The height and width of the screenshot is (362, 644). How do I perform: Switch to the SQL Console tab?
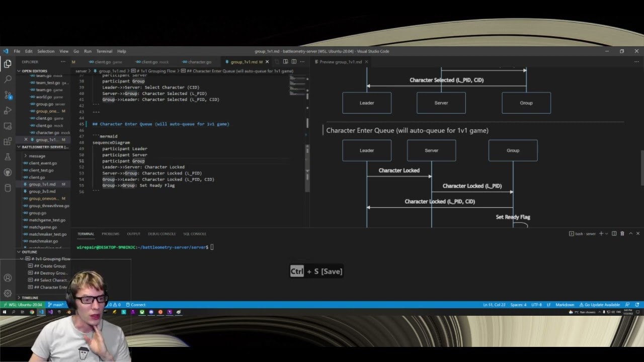195,234
